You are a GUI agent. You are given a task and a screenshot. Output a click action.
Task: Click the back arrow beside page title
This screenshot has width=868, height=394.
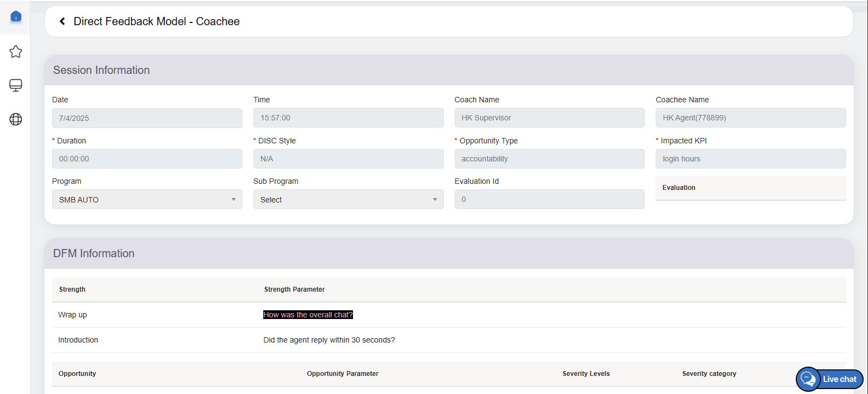coord(62,21)
